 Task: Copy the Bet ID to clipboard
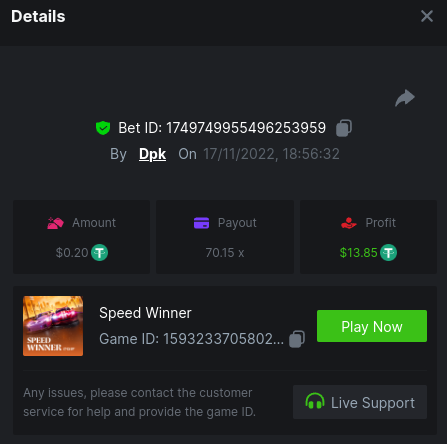tap(344, 128)
